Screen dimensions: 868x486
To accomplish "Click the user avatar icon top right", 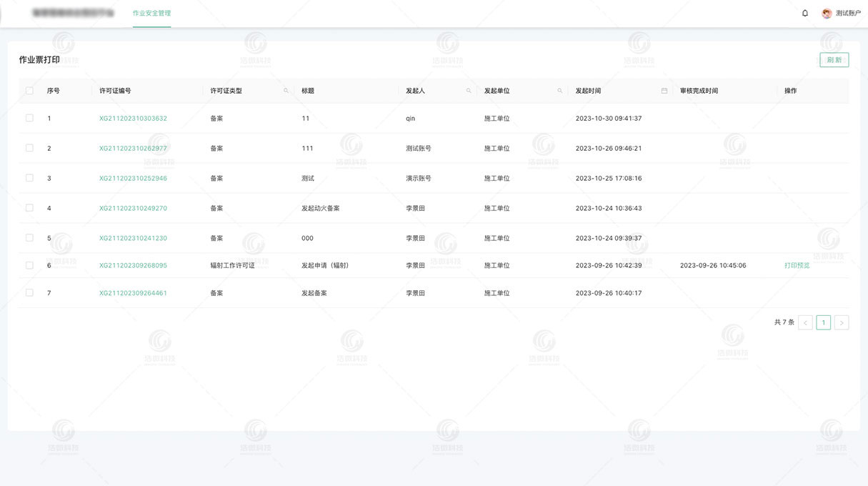I will (x=827, y=13).
